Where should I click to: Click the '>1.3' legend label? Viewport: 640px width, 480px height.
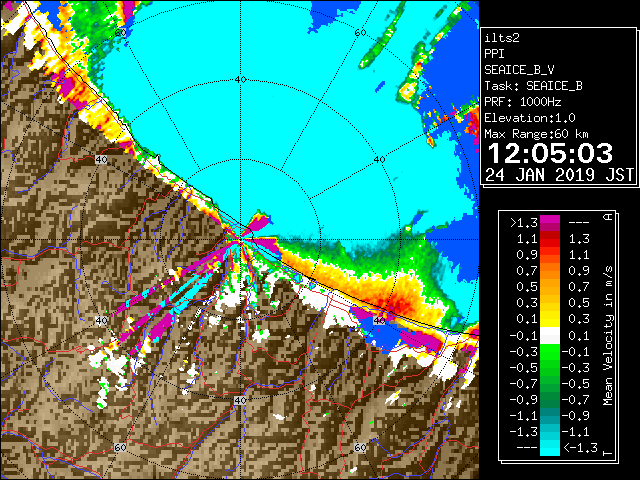click(x=524, y=223)
